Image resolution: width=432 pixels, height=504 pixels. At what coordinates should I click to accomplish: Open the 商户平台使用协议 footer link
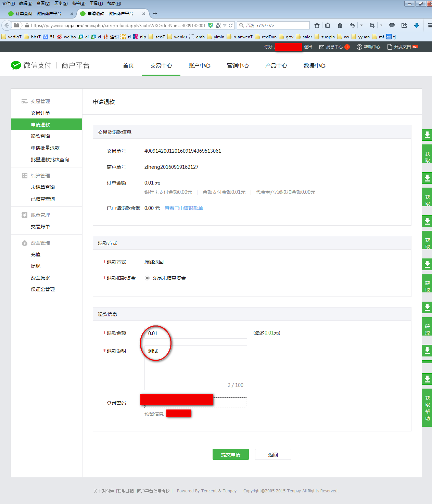(153, 491)
